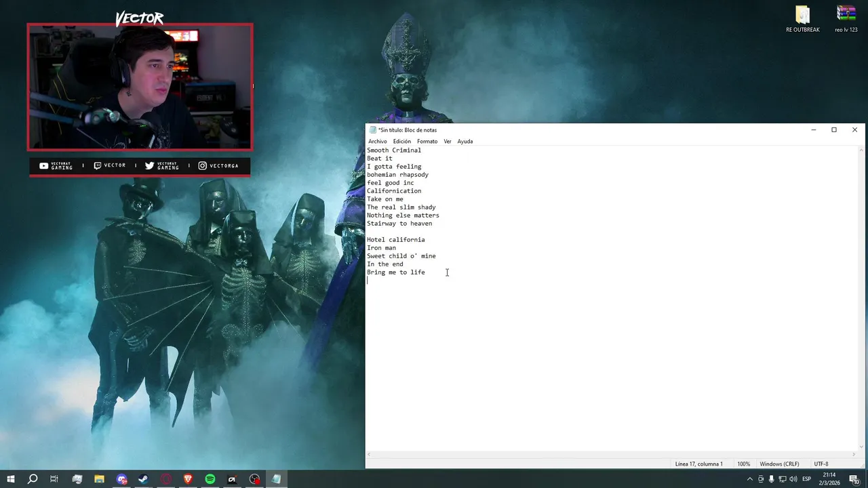Maximize the Notepad window
The height and width of the screenshot is (488, 868).
(x=834, y=129)
